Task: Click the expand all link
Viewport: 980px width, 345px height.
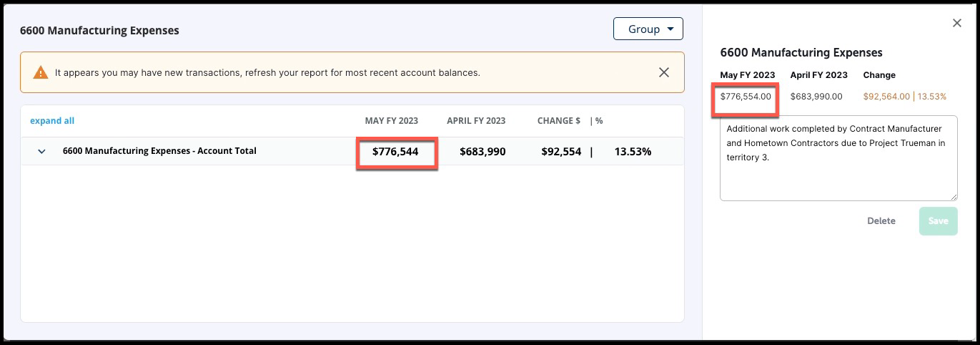Action: click(x=52, y=121)
